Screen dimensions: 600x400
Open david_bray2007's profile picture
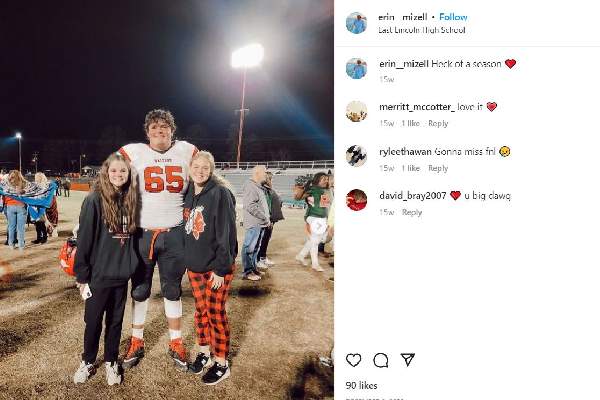tap(356, 199)
